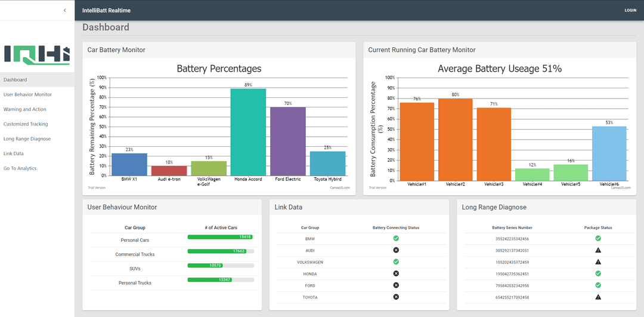Click Personal Trucks progress bar 13347
The height and width of the screenshot is (317, 644).
pos(221,279)
